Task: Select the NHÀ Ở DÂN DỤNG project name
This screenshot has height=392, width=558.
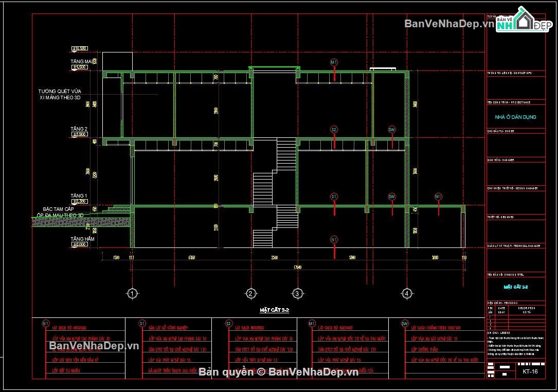Action: [515, 117]
